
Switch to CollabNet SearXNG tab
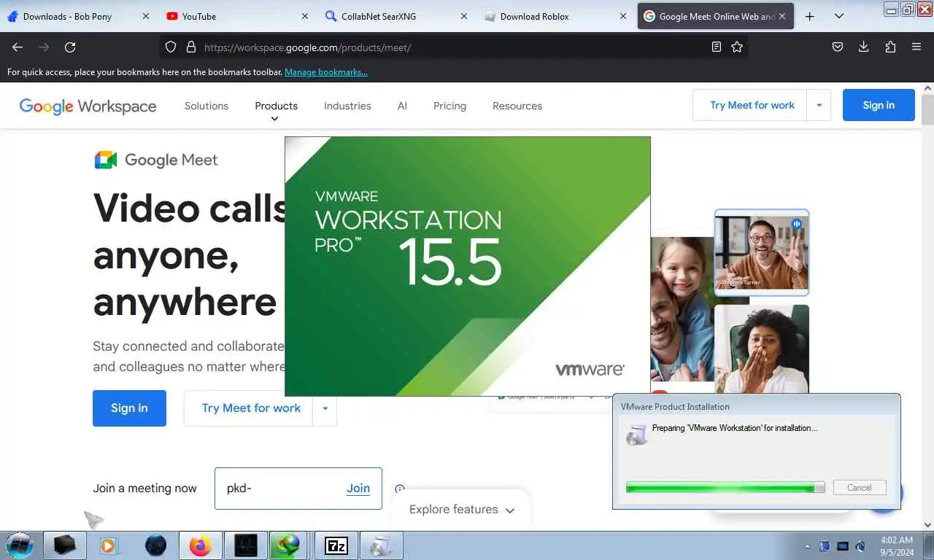point(398,16)
